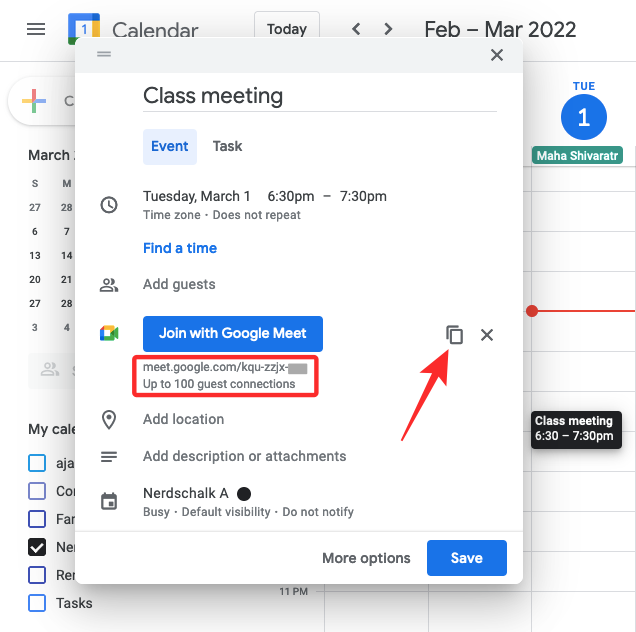Click the drag handle of dialog
The width and height of the screenshot is (636, 632).
coord(104,55)
